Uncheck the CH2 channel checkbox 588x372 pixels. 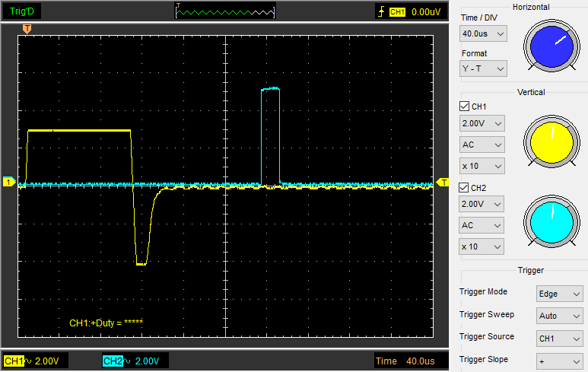pos(465,187)
